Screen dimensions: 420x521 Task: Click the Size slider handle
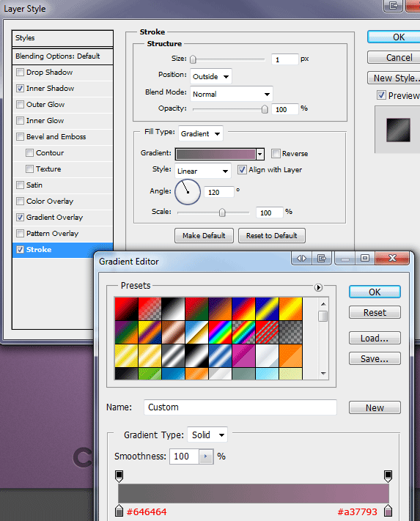193,59
